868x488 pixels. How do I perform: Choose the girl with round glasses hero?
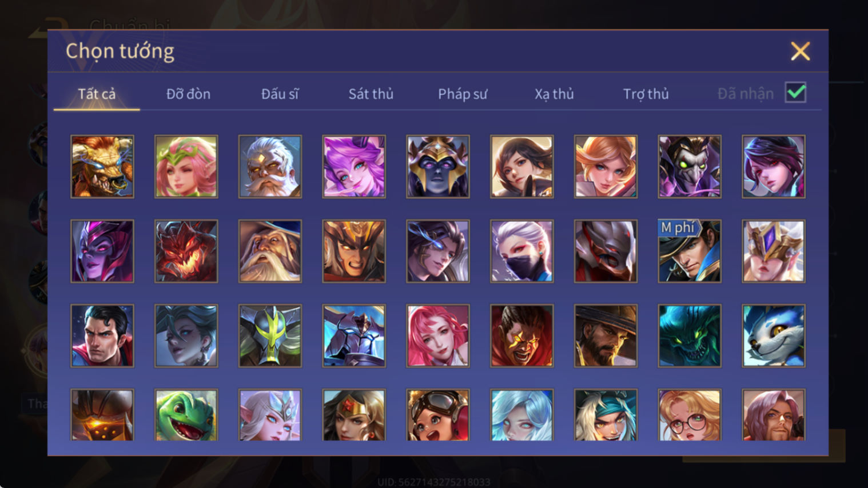point(690,415)
